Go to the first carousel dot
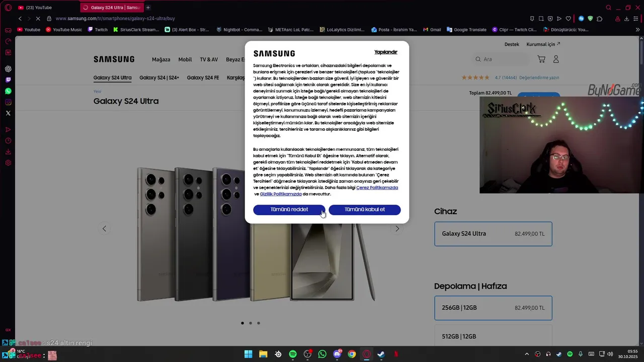Image resolution: width=644 pixels, height=362 pixels. coord(243,323)
